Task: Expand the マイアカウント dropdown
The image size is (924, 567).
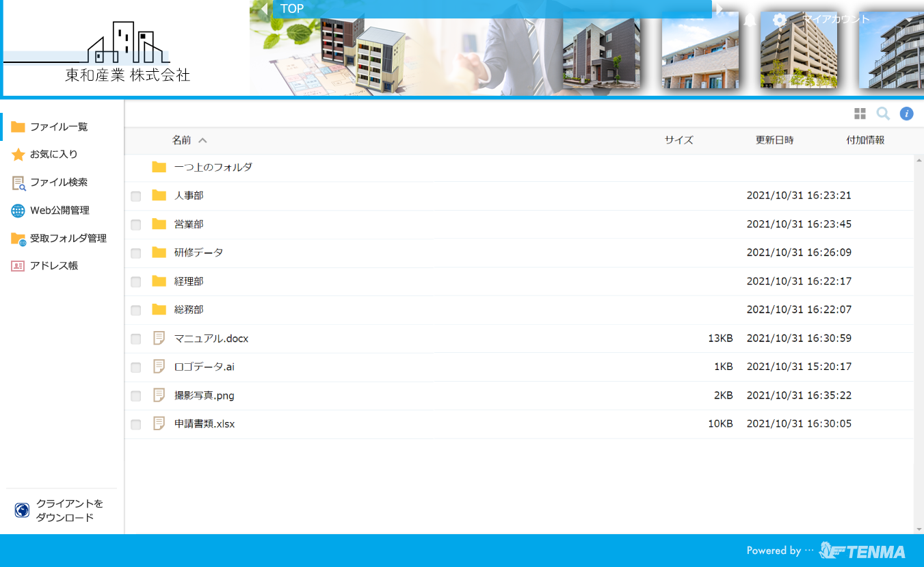Action: tap(908, 19)
